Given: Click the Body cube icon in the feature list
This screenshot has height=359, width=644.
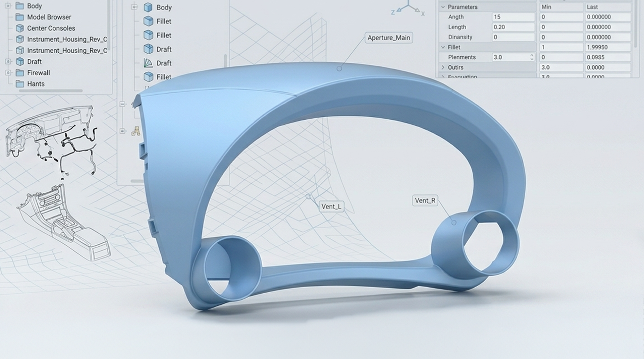Looking at the screenshot, I should pyautogui.click(x=148, y=7).
